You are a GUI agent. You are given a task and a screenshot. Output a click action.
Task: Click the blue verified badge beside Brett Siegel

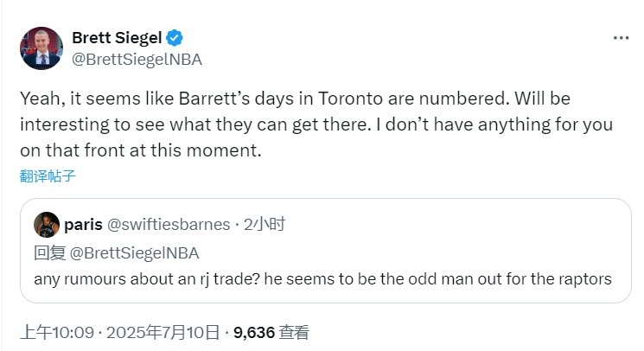coord(175,38)
